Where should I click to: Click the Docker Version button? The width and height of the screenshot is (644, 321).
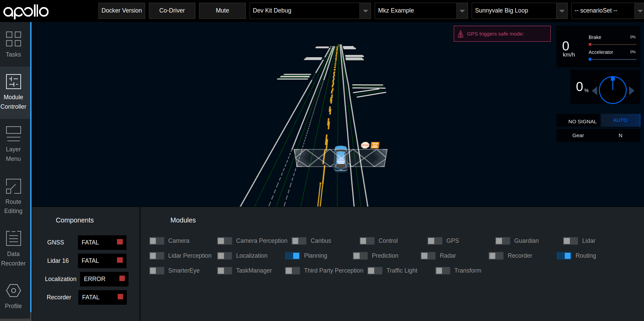(x=121, y=10)
